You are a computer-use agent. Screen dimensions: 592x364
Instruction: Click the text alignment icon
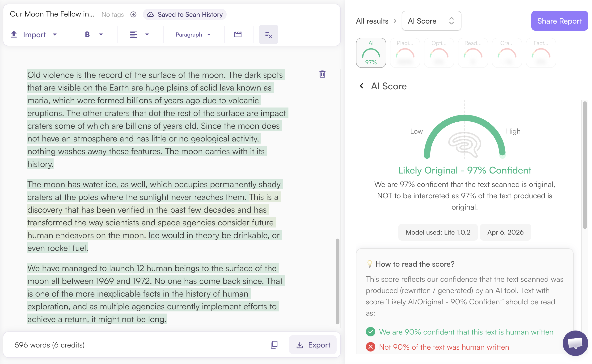click(x=134, y=34)
